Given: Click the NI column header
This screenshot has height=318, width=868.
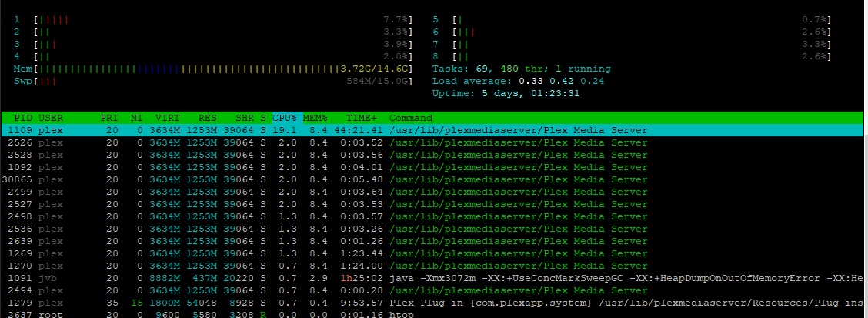Looking at the screenshot, I should pyautogui.click(x=137, y=118).
